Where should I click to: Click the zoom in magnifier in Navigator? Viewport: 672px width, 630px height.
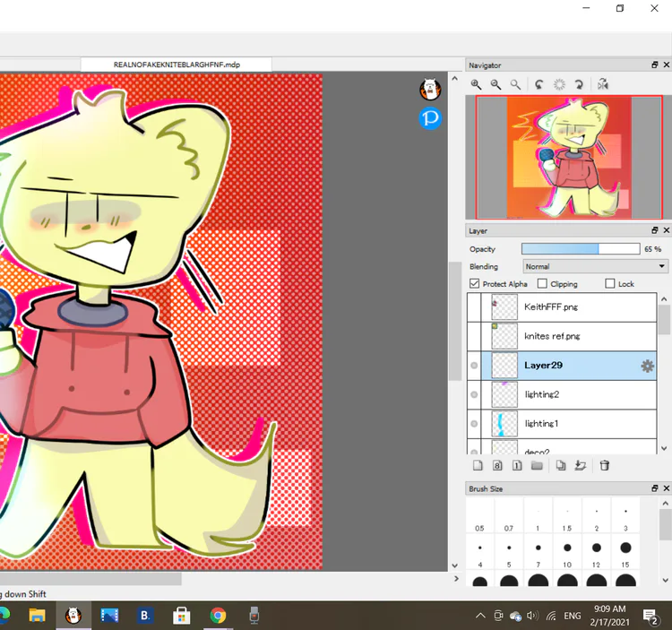476,84
